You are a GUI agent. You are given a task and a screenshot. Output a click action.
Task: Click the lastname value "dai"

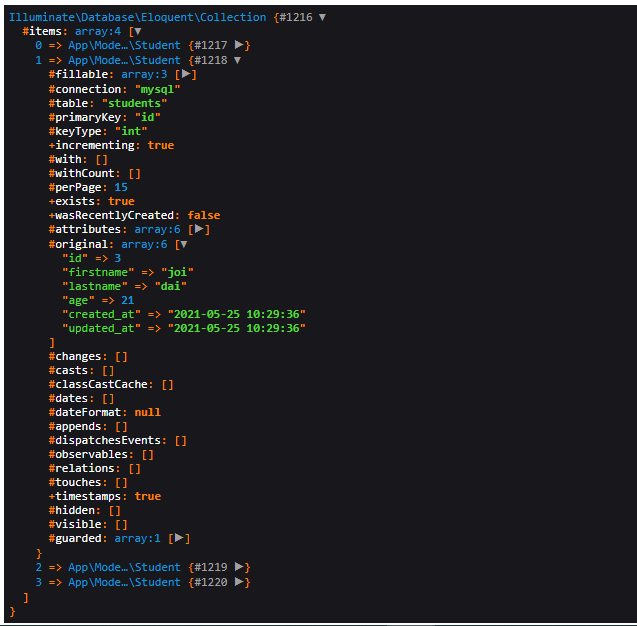[171, 286]
